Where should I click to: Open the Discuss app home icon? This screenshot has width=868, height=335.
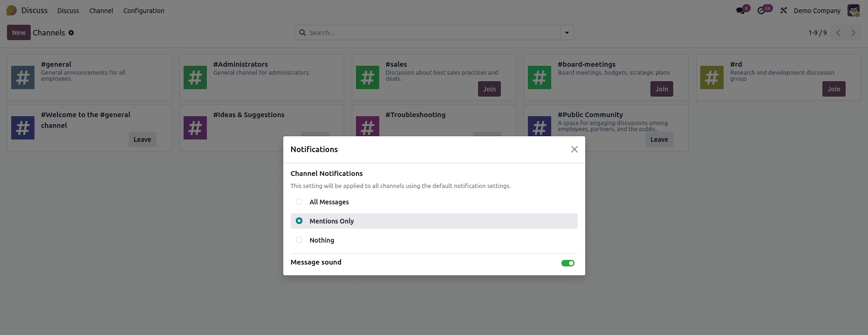pyautogui.click(x=11, y=10)
